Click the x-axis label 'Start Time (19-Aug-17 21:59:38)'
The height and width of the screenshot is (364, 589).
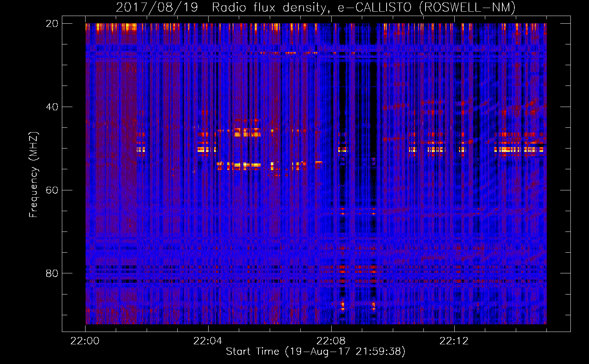point(316,352)
